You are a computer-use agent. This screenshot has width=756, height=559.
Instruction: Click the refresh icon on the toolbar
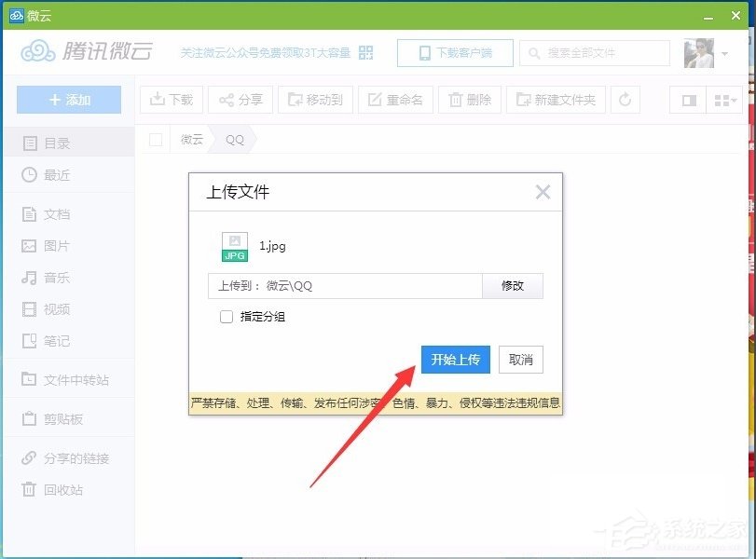pos(624,101)
